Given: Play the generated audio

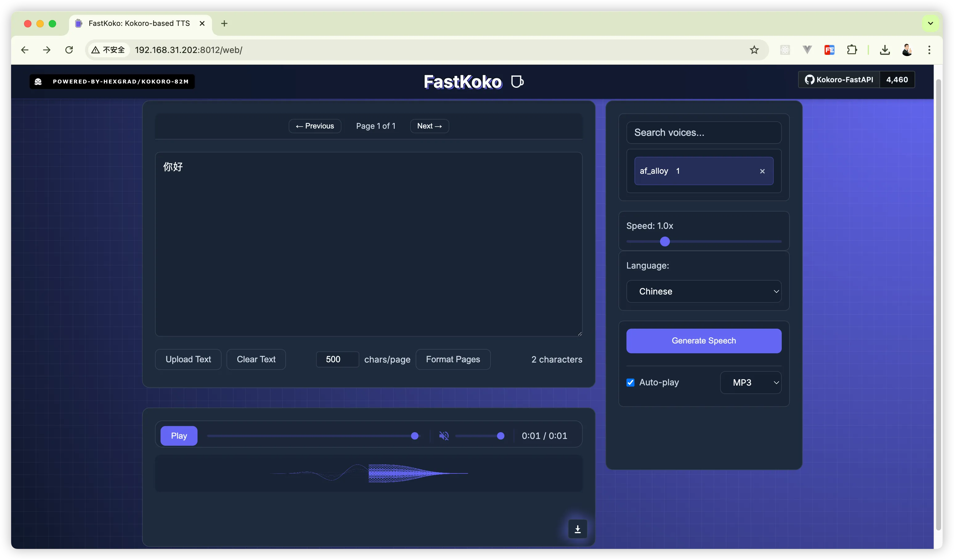Looking at the screenshot, I should point(179,436).
